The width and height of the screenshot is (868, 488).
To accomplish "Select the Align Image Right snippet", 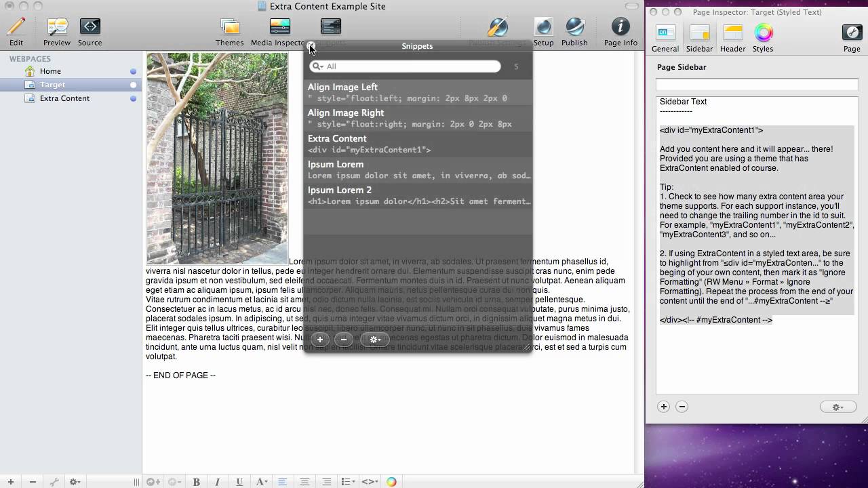I will click(x=418, y=118).
